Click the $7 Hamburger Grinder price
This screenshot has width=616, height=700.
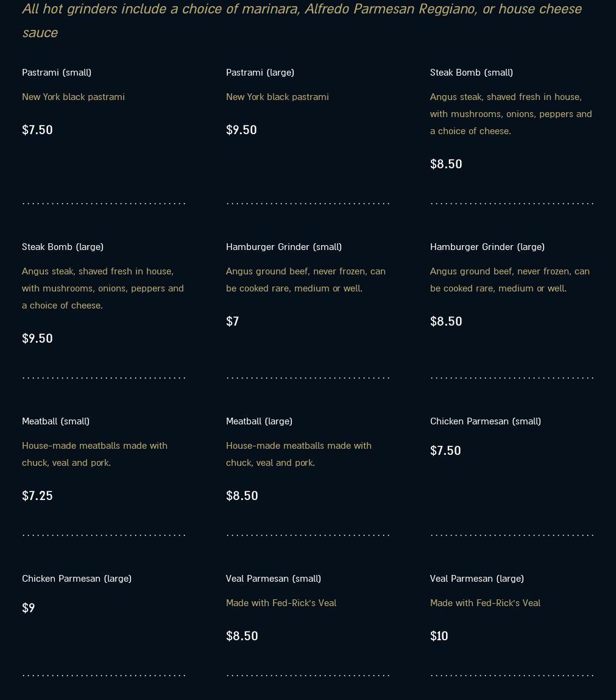coord(232,321)
